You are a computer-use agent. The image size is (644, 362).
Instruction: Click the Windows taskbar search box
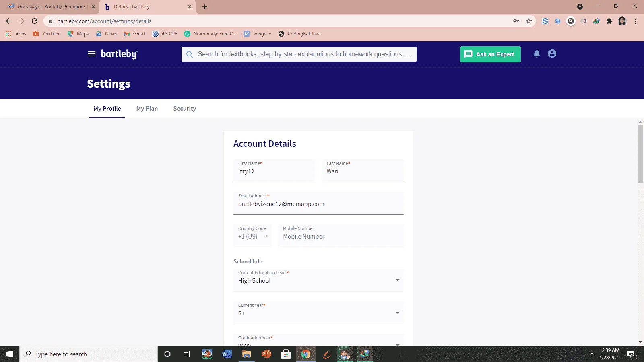point(89,354)
